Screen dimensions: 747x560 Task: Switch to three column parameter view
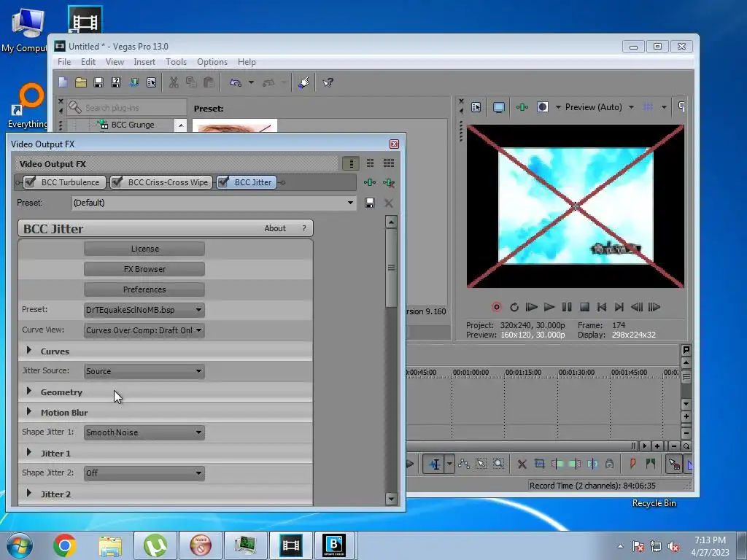[x=389, y=163]
